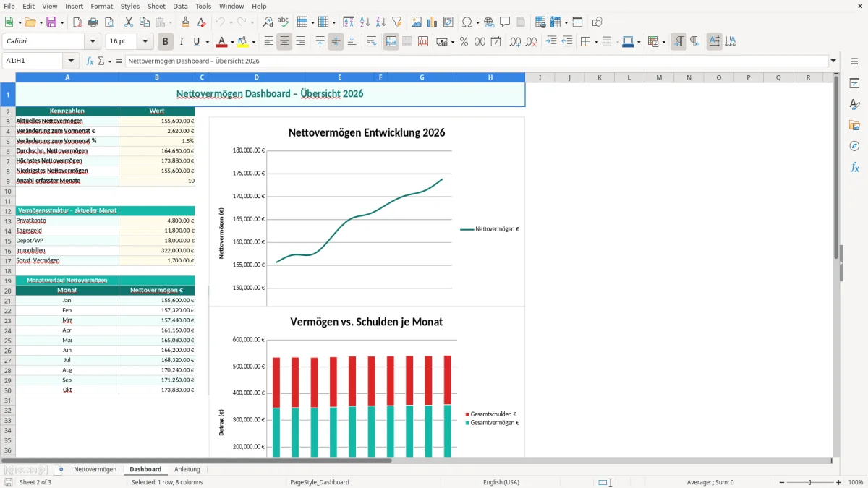Click the zoom out minus button

(x=781, y=482)
